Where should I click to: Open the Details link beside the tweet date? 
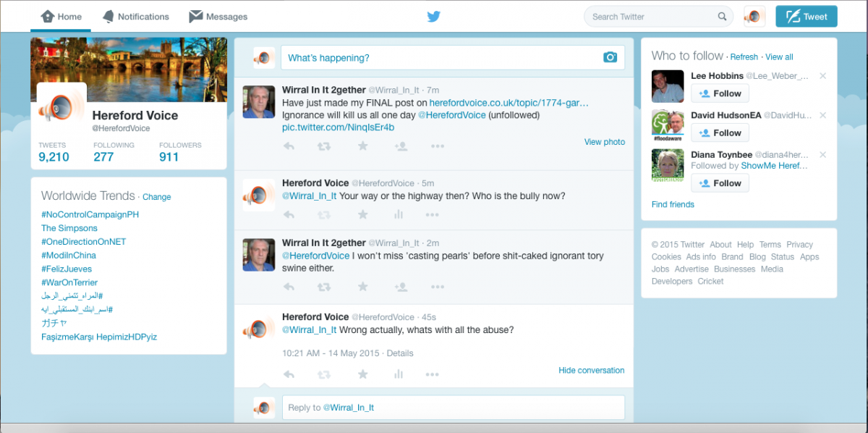[x=400, y=353]
